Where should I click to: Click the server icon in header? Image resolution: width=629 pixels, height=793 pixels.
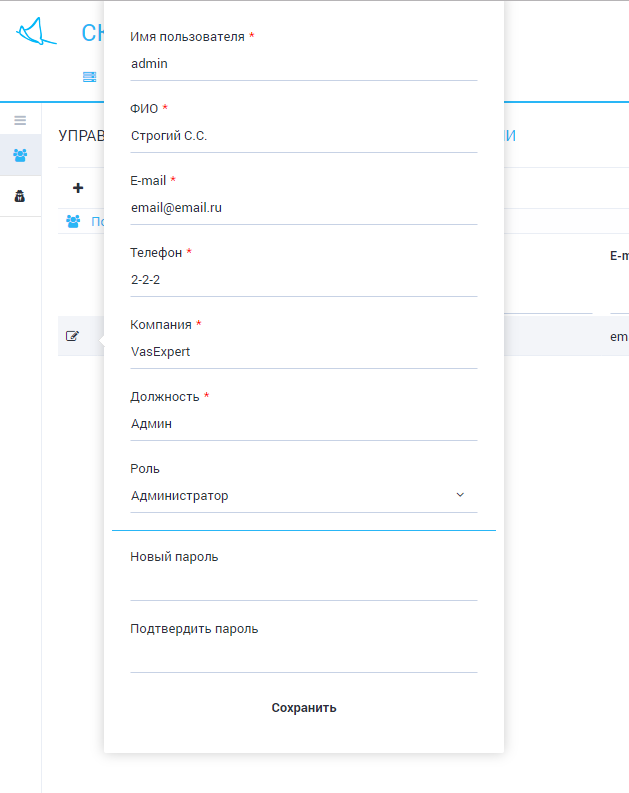click(89, 77)
